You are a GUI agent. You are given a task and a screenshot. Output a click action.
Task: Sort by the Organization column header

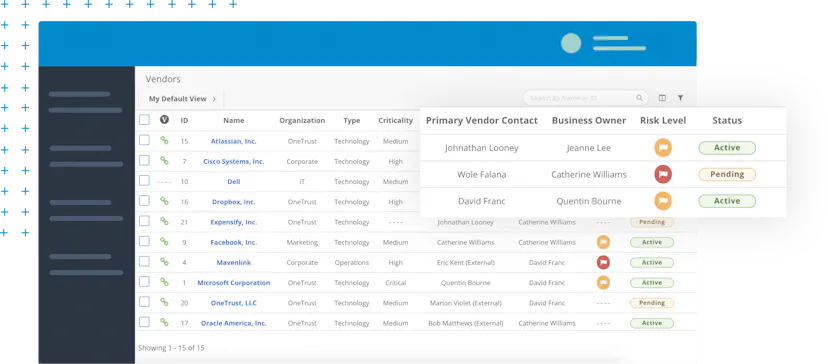302,120
